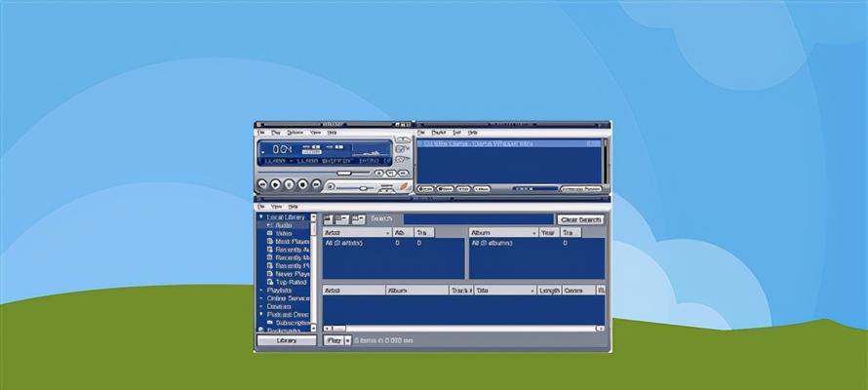Click the Add button in playlist editor
The image size is (868, 390).
click(x=425, y=188)
